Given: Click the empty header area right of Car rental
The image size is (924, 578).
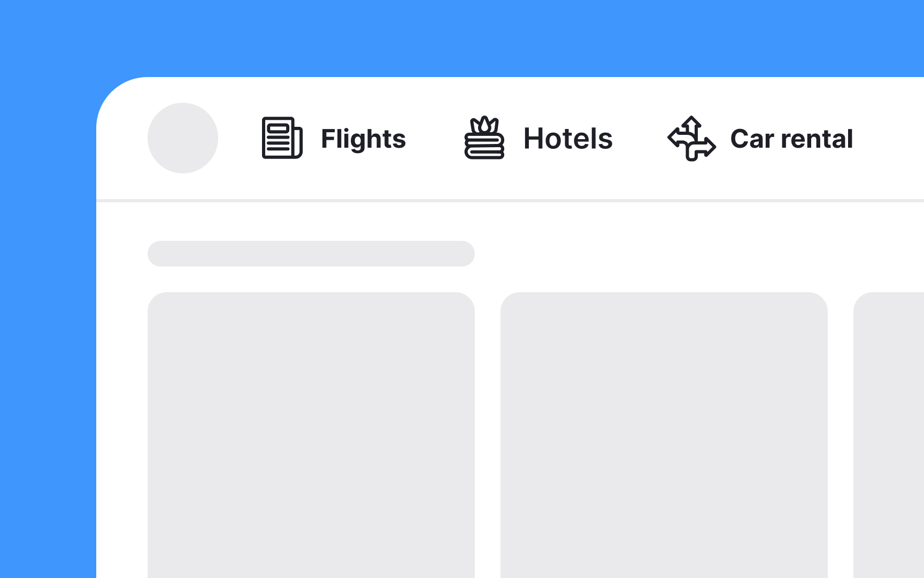Looking at the screenshot, I should click(889, 138).
